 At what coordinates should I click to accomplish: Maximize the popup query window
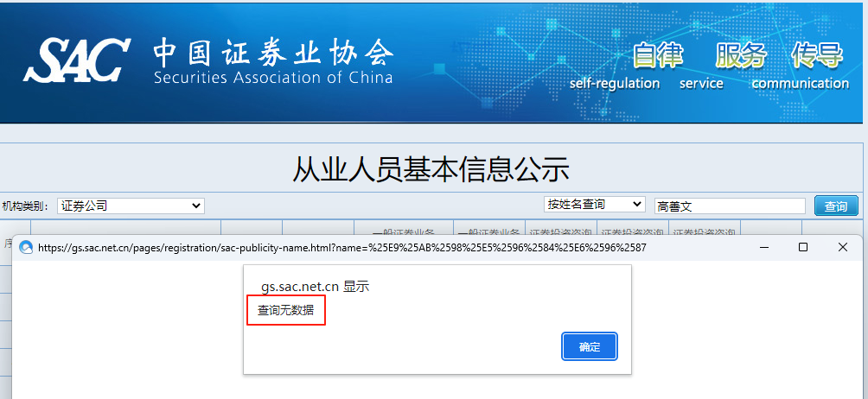click(x=802, y=247)
